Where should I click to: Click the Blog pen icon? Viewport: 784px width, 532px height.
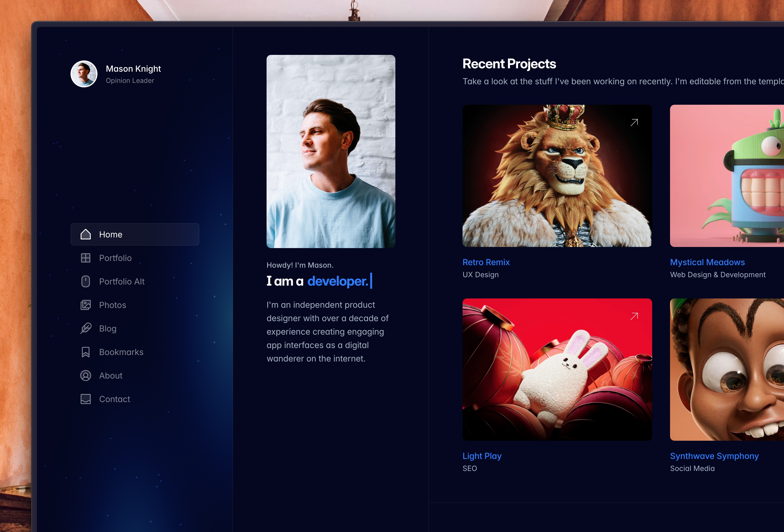coord(85,328)
